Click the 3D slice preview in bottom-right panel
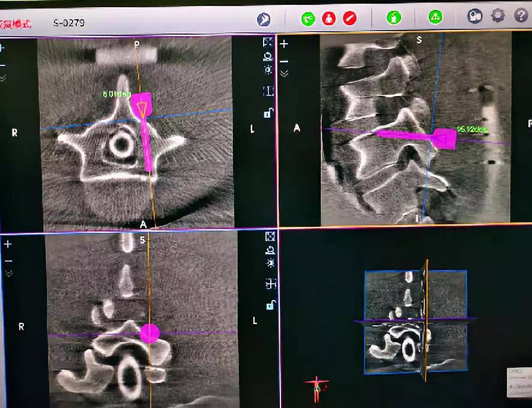 point(416,322)
